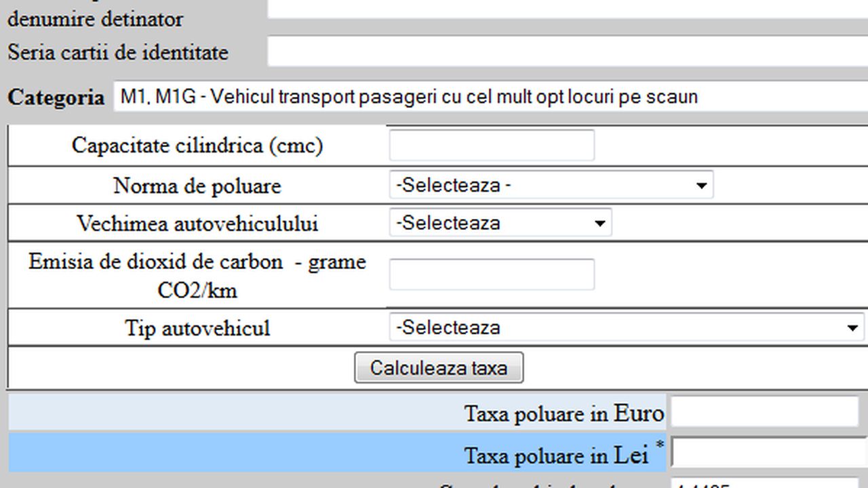Expand the Vechimea autovehiculului selector
This screenshot has width=868, height=488.
498,222
